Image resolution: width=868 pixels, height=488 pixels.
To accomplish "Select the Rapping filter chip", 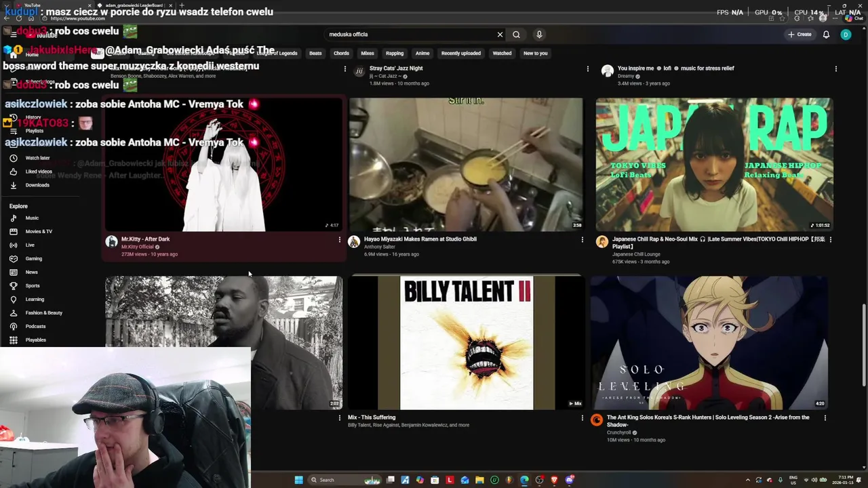I will pyautogui.click(x=395, y=54).
